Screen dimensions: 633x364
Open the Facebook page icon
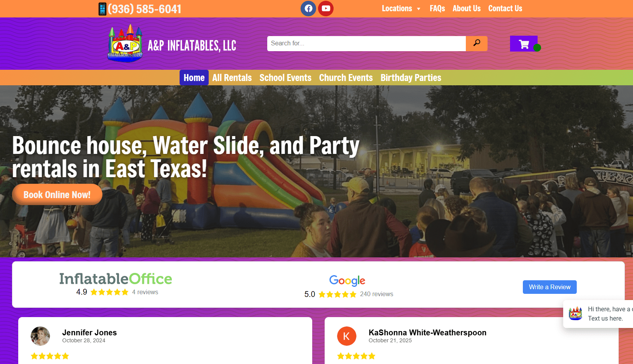click(x=308, y=9)
